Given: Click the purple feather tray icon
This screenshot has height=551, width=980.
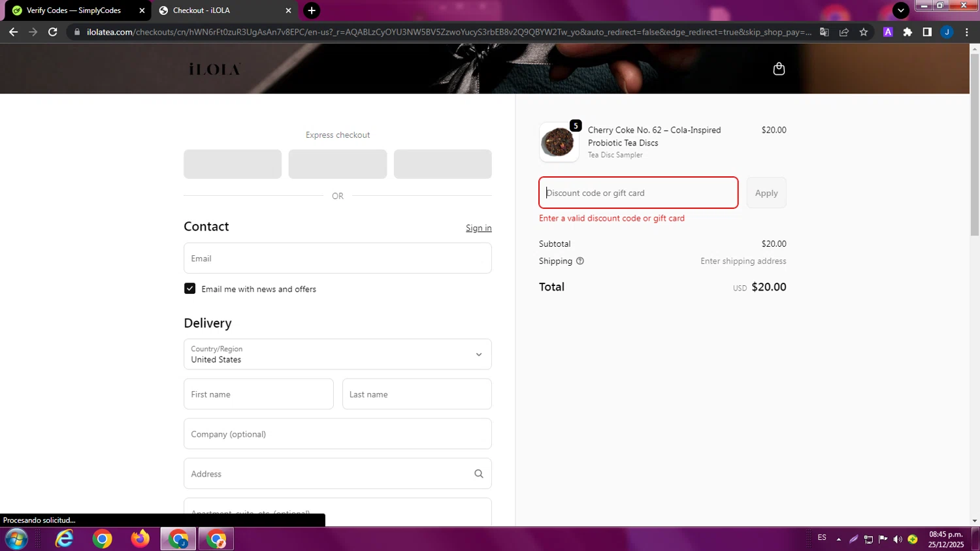Looking at the screenshot, I should 853,539.
